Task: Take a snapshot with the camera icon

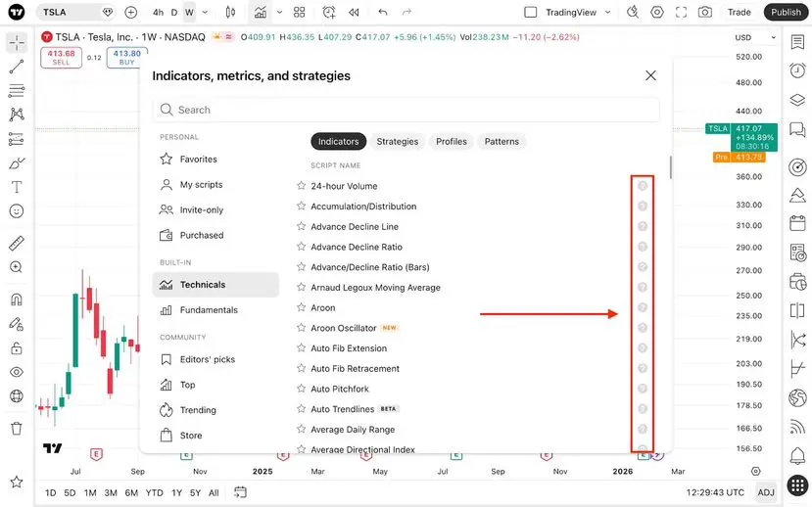Action: click(x=705, y=13)
